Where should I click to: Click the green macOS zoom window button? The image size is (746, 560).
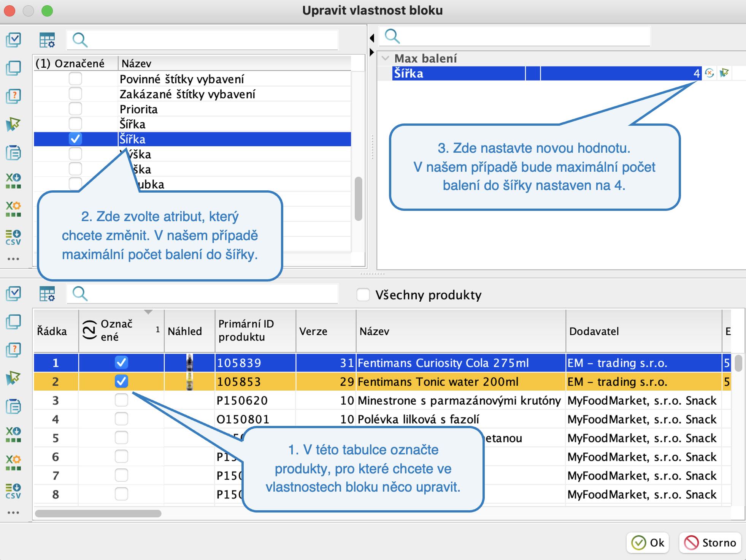pos(47,11)
